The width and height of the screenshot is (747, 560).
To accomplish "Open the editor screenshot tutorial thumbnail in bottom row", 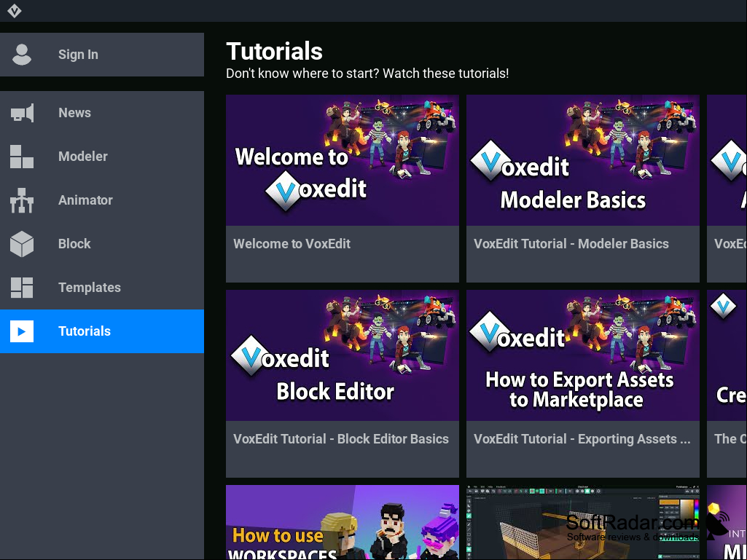I will click(583, 522).
